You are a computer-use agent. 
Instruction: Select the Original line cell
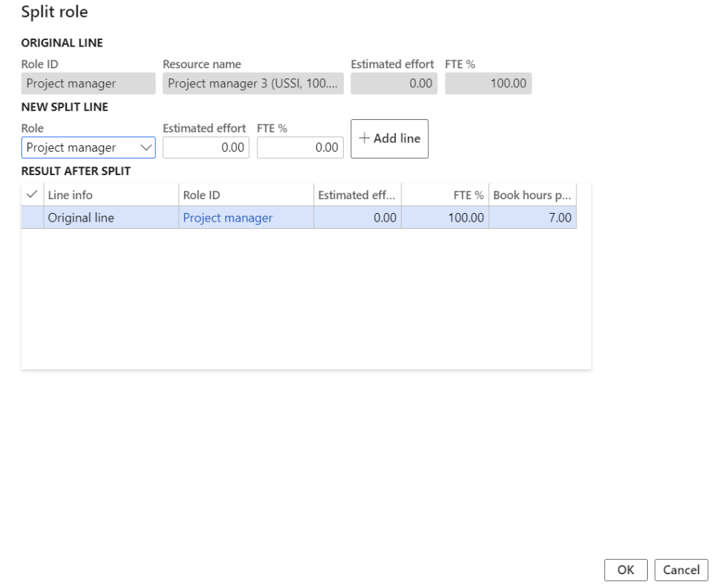[111, 218]
